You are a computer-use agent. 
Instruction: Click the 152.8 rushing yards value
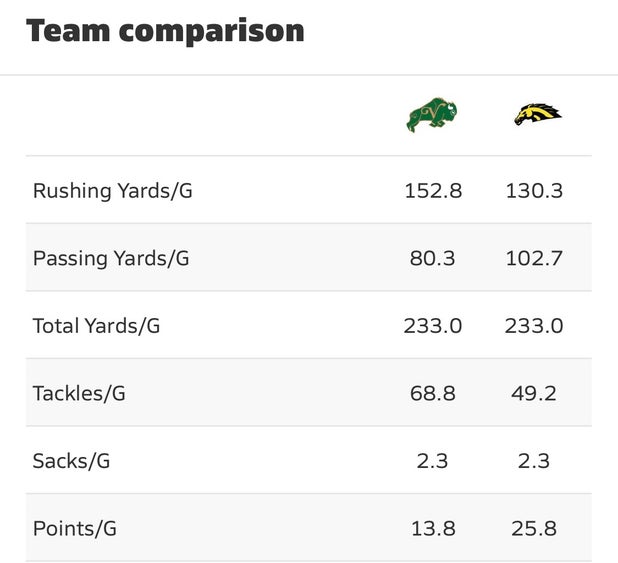pyautogui.click(x=433, y=190)
